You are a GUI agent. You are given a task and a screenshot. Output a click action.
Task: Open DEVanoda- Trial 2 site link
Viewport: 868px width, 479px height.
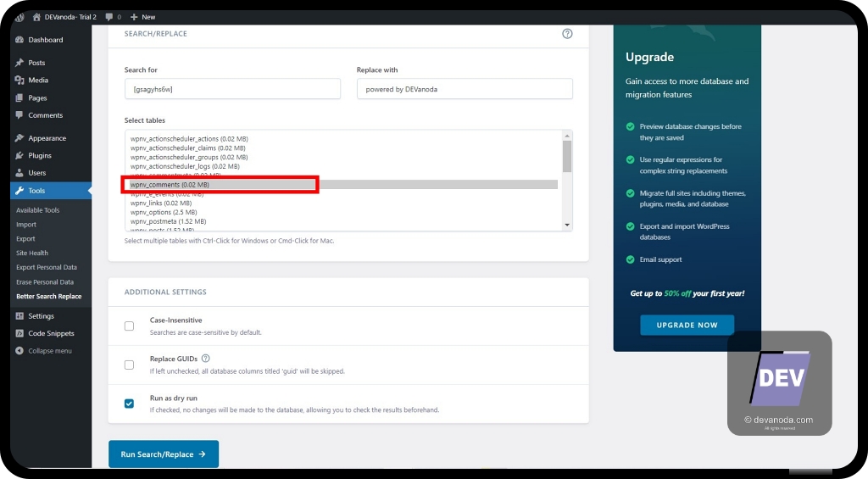click(64, 17)
